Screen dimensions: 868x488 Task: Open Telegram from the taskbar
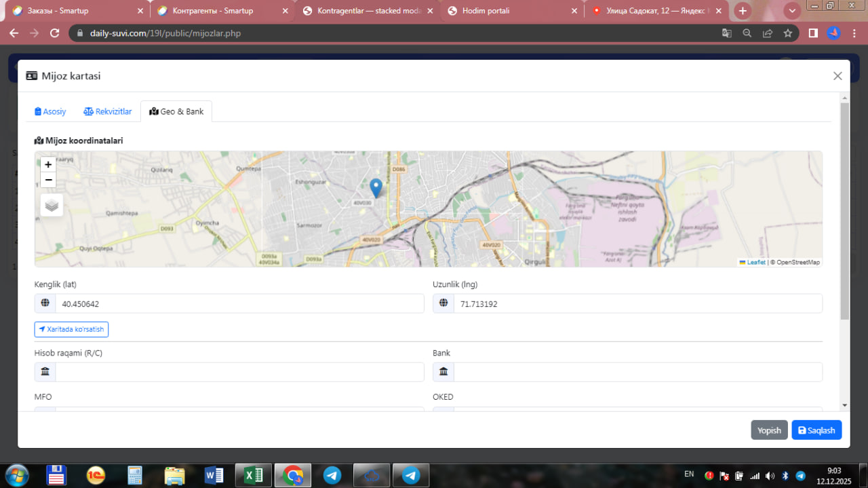pos(332,475)
